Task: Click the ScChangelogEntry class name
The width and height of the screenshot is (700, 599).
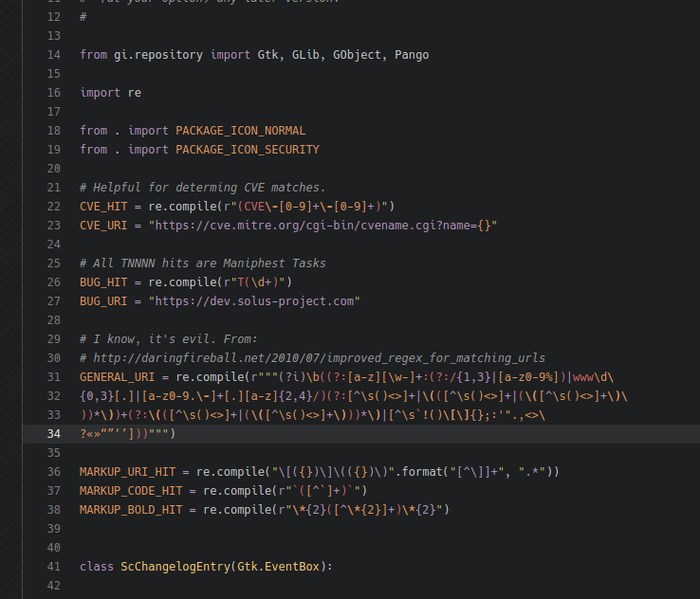Action: [x=175, y=567]
